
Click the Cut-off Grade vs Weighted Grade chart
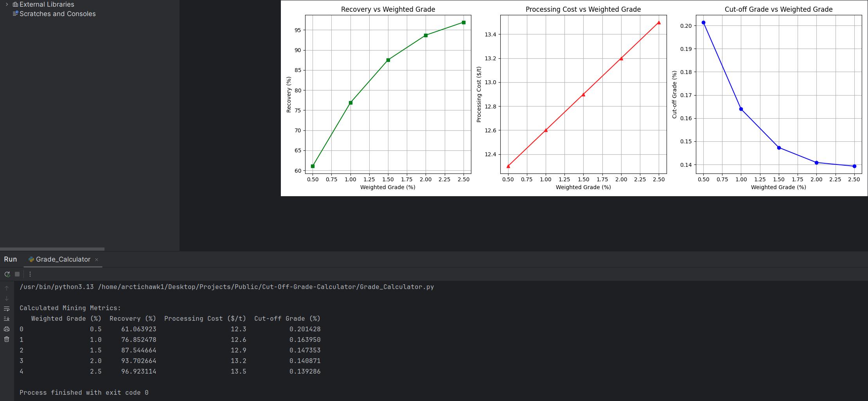pyautogui.click(x=778, y=94)
